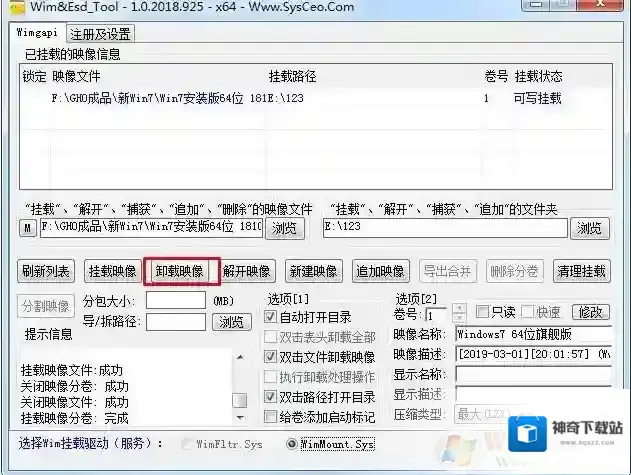The width and height of the screenshot is (631, 475).
Task: Click the 解开映像 button
Action: [x=246, y=271]
